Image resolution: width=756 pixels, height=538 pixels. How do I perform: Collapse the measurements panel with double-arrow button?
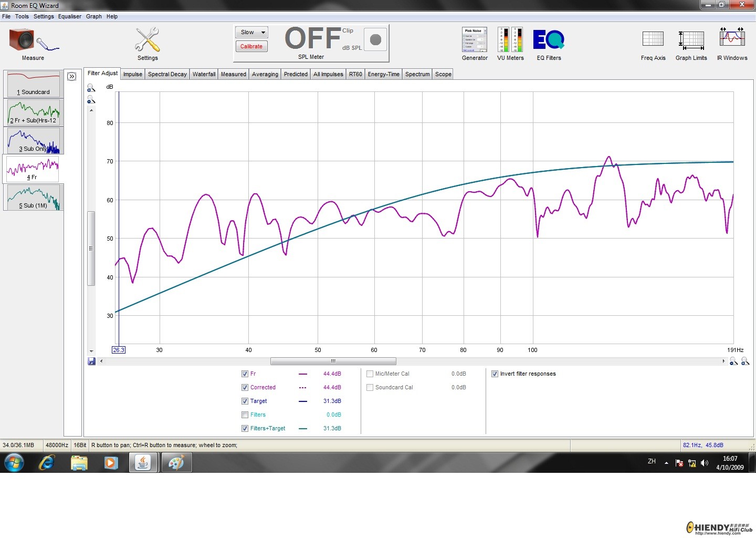coord(72,77)
